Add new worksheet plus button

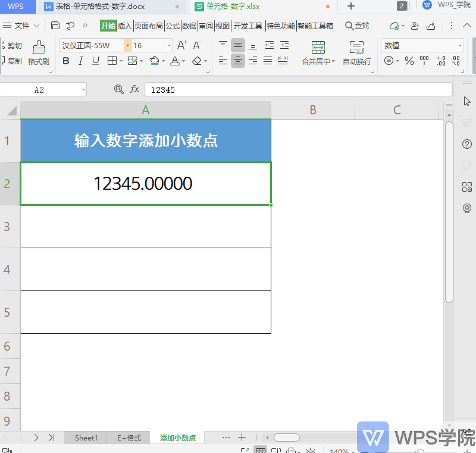(242, 437)
